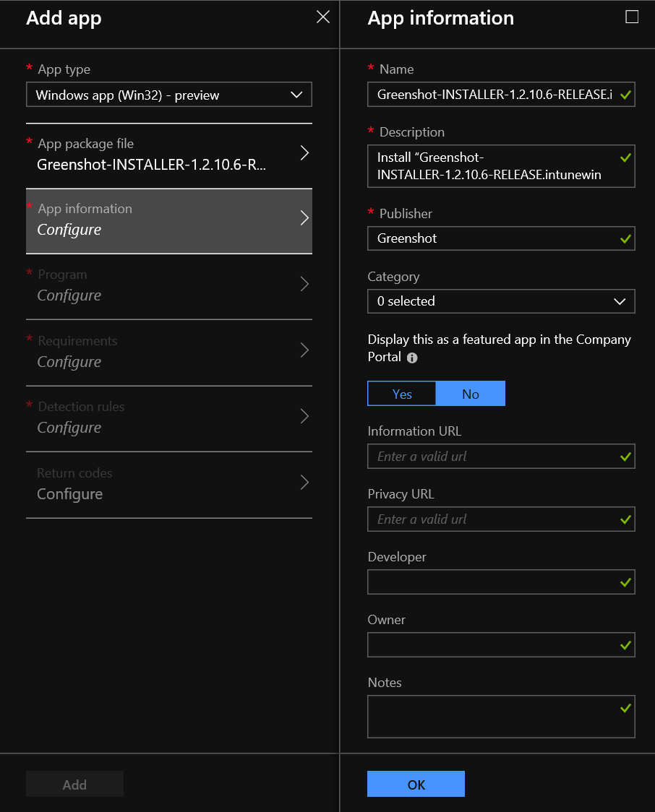Click the Owner field
This screenshot has height=812, width=655.
coord(501,644)
